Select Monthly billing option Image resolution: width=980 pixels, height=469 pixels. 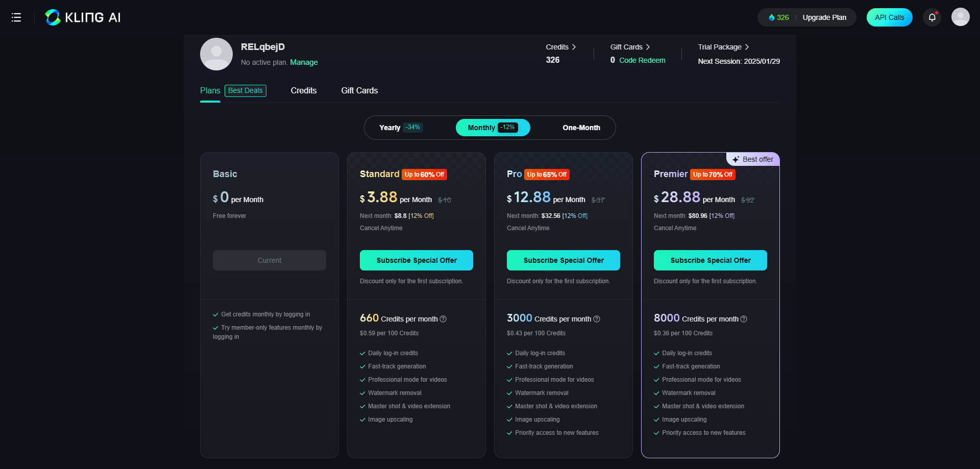[493, 128]
